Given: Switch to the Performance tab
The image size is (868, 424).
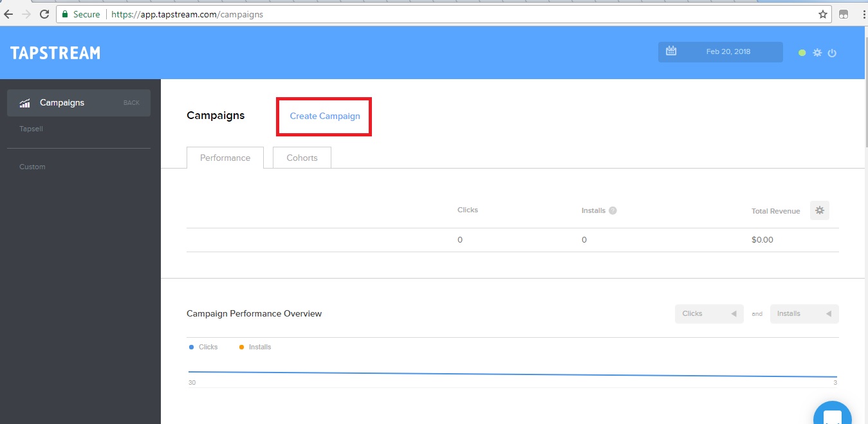Looking at the screenshot, I should tap(225, 158).
